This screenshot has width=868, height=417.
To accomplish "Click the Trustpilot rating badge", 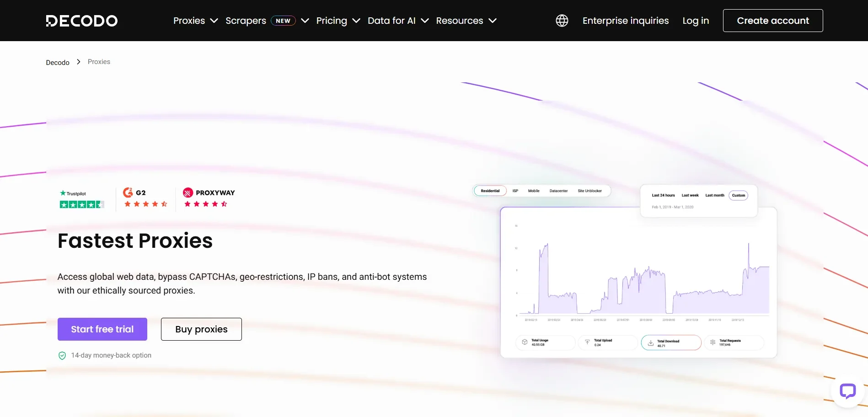I will click(x=82, y=199).
